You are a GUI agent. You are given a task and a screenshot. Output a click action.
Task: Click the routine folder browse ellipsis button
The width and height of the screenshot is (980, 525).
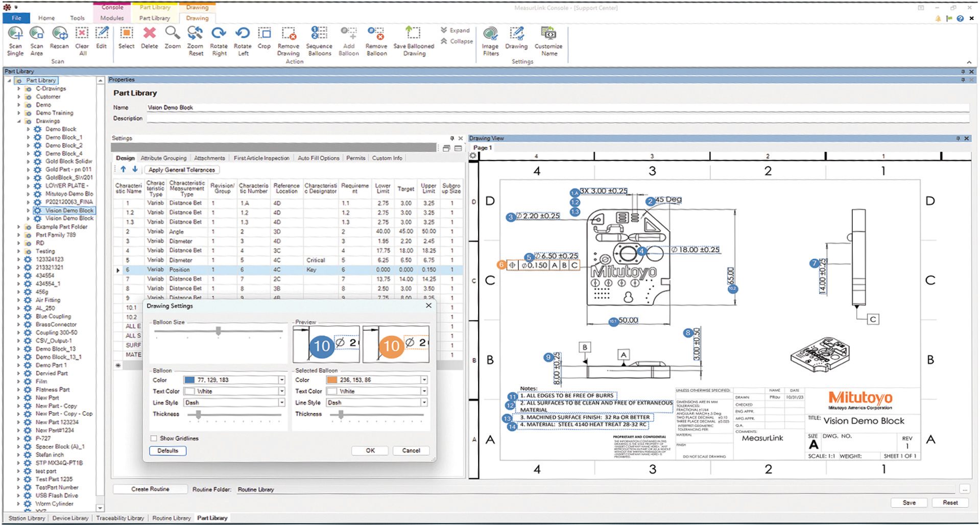(964, 489)
